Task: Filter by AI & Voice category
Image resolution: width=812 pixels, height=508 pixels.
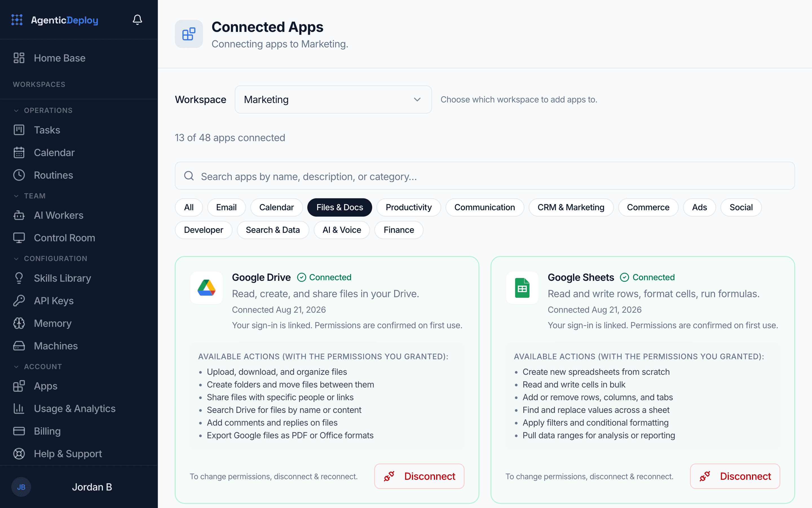Action: 342,230
